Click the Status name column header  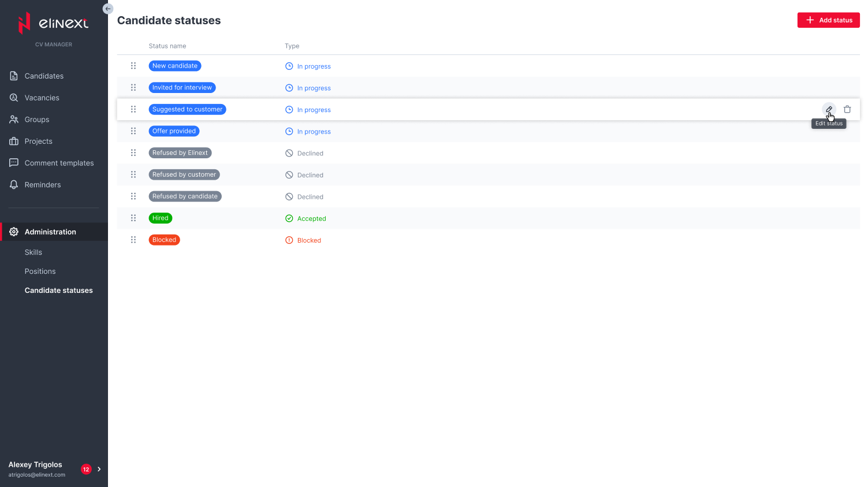(167, 46)
